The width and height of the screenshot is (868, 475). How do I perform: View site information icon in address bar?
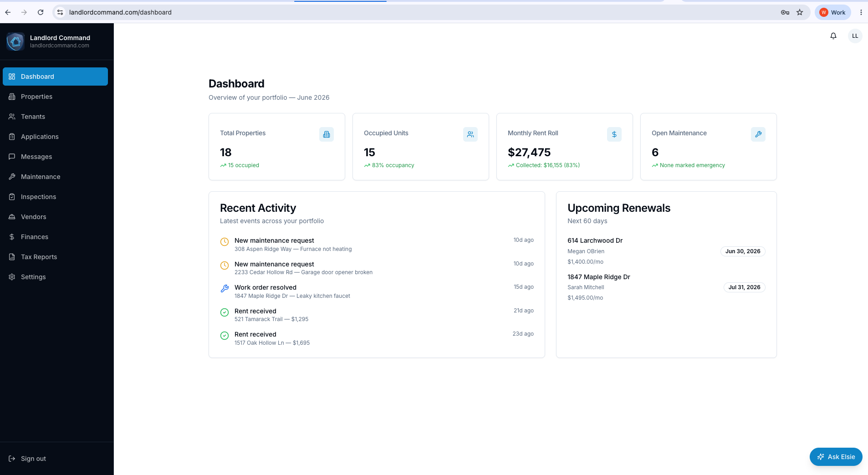[x=60, y=12]
